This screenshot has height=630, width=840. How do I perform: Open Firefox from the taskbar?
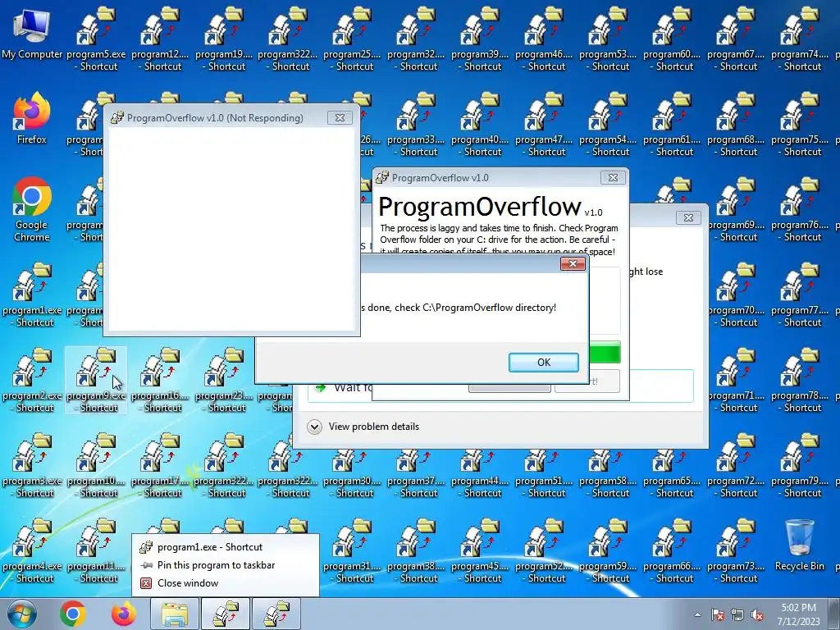tap(123, 614)
